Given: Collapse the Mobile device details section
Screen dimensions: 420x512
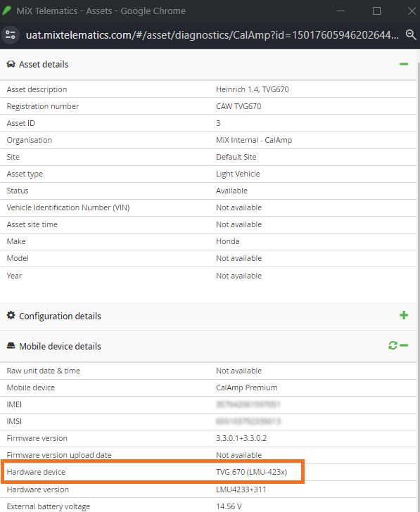Looking at the screenshot, I should coord(404,345).
